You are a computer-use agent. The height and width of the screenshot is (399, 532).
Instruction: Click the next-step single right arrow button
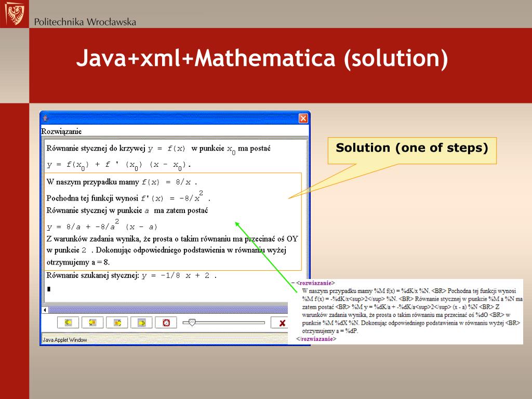tap(117, 323)
